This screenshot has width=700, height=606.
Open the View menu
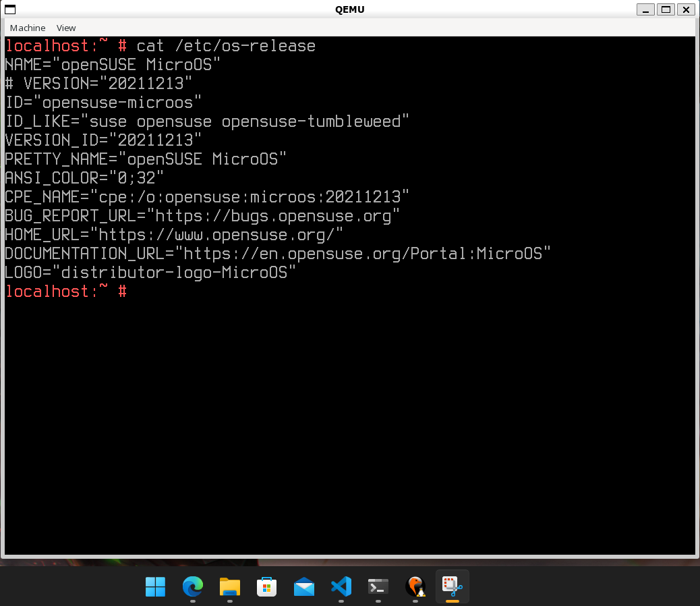[66, 28]
